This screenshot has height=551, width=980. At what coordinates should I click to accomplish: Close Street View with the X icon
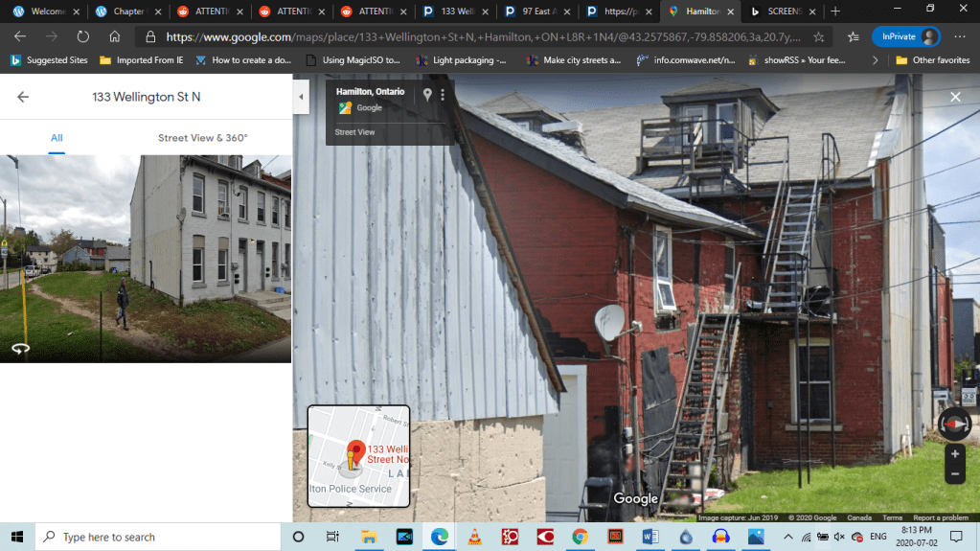tap(955, 97)
